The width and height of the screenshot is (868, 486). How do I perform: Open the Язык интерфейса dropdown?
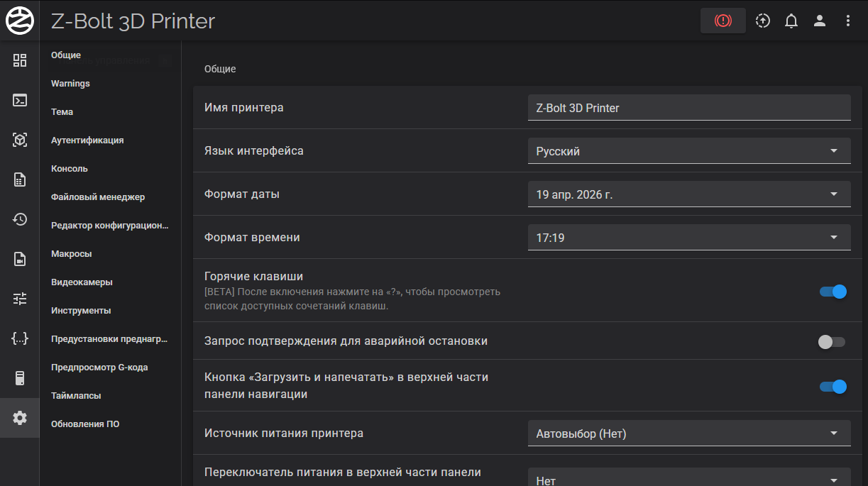tap(689, 151)
